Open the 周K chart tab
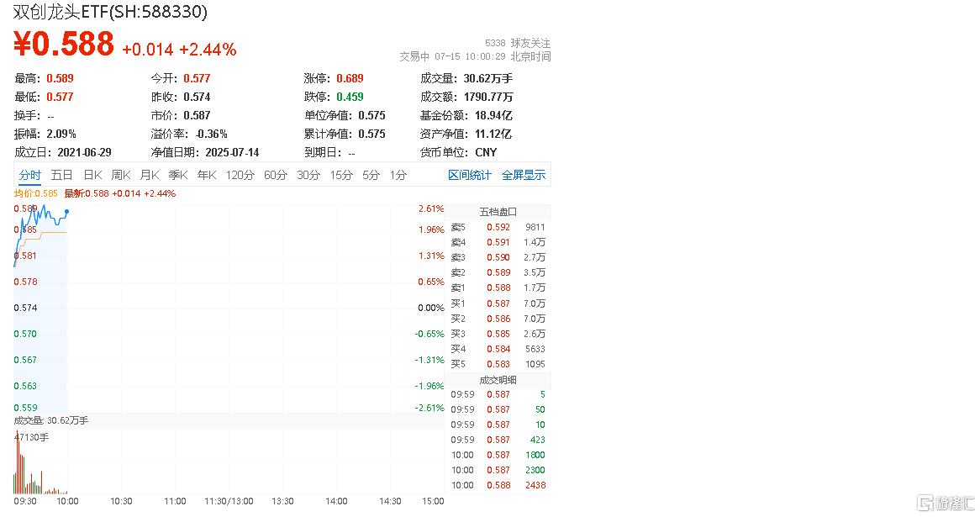 click(x=121, y=175)
